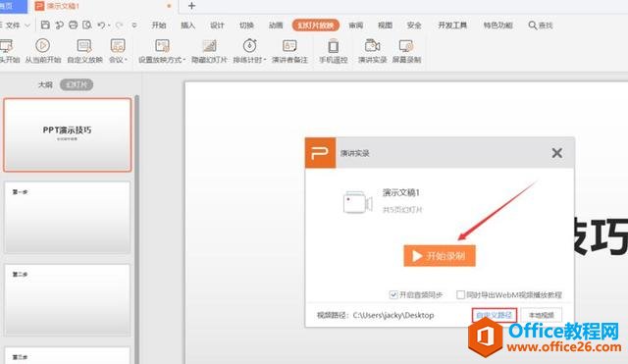
Task: Click the Presentation Recording (演讲实录) icon
Action: point(372,46)
